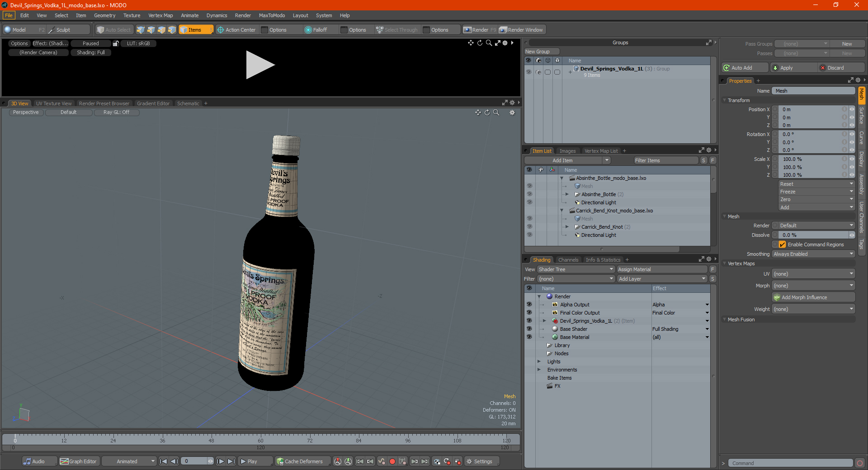Toggle visibility of Base Shader layer

(529, 329)
